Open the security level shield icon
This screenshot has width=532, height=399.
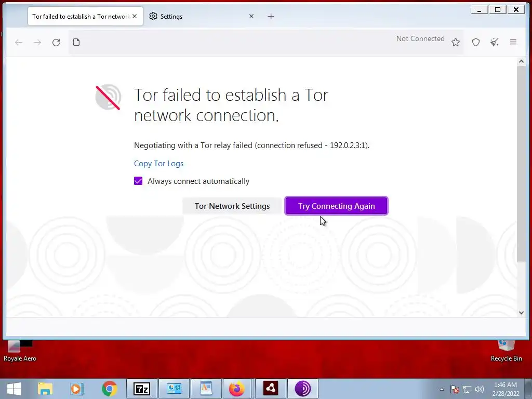coord(476,42)
